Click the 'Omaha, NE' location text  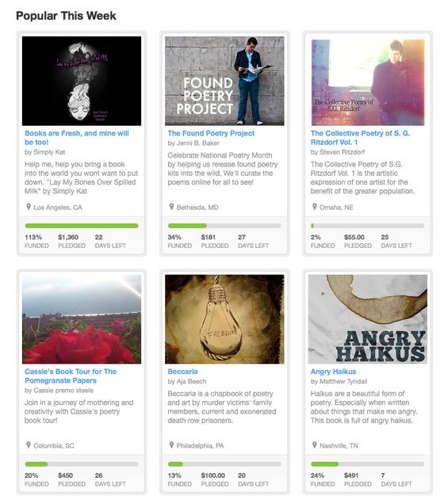pos(336,208)
